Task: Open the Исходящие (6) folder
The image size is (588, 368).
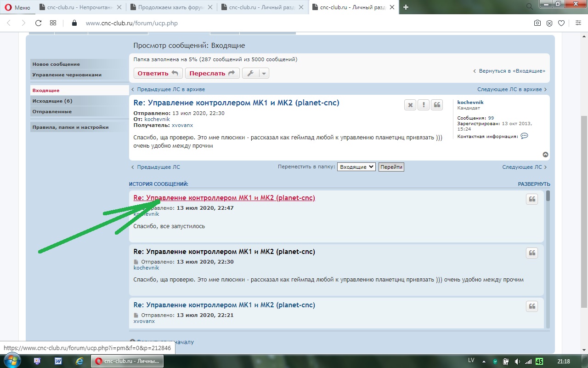Action: coord(79,101)
